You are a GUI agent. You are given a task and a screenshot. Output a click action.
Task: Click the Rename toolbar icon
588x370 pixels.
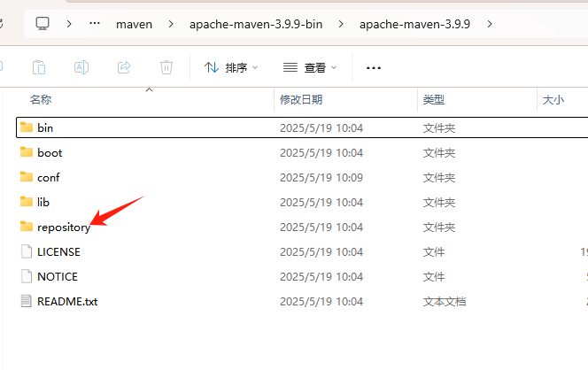coord(81,67)
